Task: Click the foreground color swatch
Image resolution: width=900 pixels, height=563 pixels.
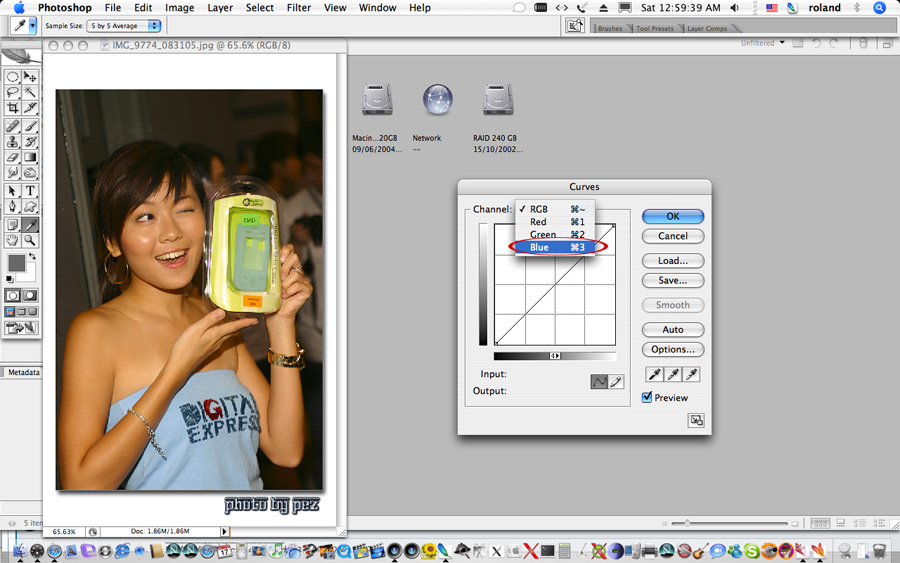Action: click(x=16, y=262)
